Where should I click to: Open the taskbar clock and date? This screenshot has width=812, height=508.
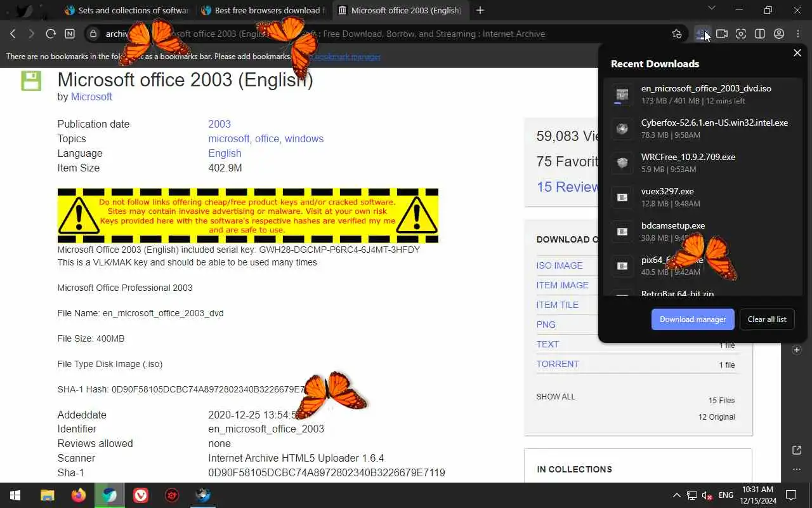757,495
